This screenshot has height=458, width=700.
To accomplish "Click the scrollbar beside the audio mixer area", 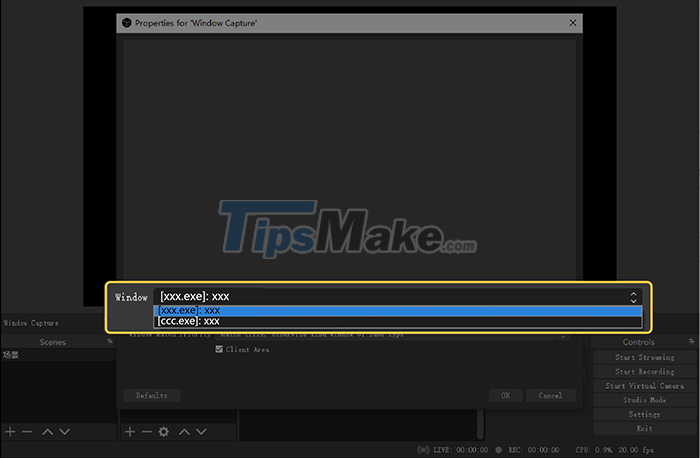I will pyautogui.click(x=480, y=424).
